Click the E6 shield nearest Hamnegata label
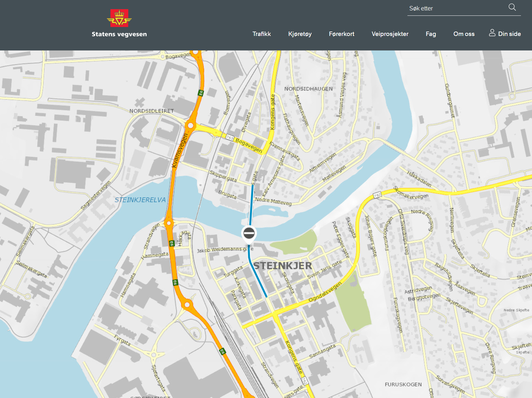The width and height of the screenshot is (532, 398). tap(172, 243)
